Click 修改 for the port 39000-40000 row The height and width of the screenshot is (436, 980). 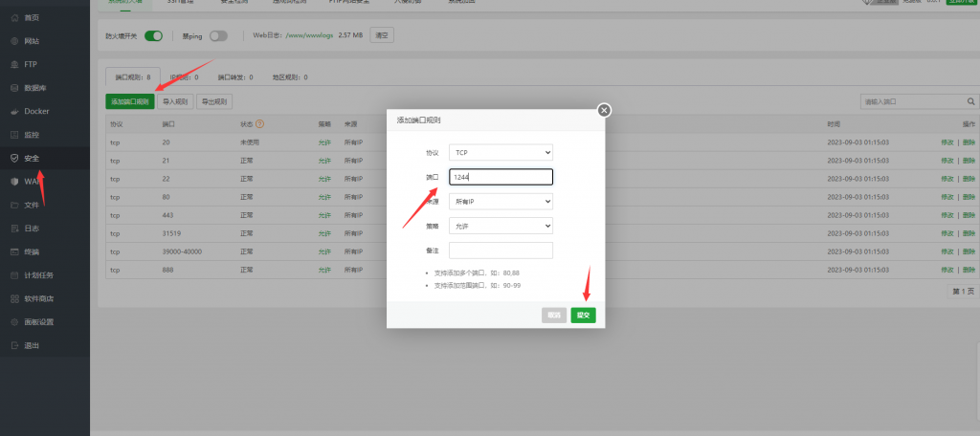click(947, 251)
